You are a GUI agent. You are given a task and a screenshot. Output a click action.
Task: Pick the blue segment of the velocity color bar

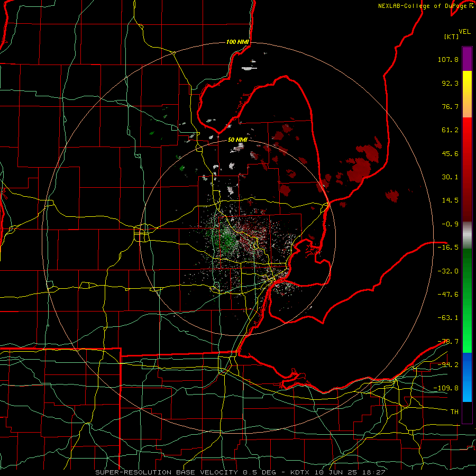pyautogui.click(x=467, y=377)
